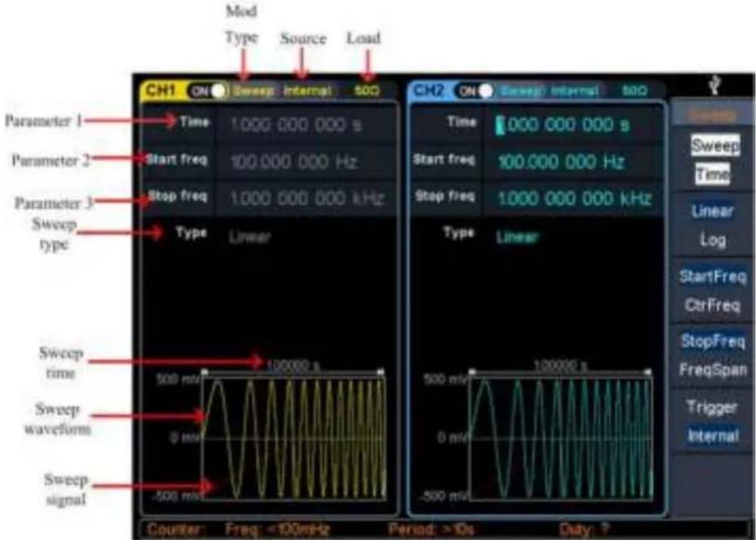Click the CH2 Stop freq label

pyautogui.click(x=445, y=196)
